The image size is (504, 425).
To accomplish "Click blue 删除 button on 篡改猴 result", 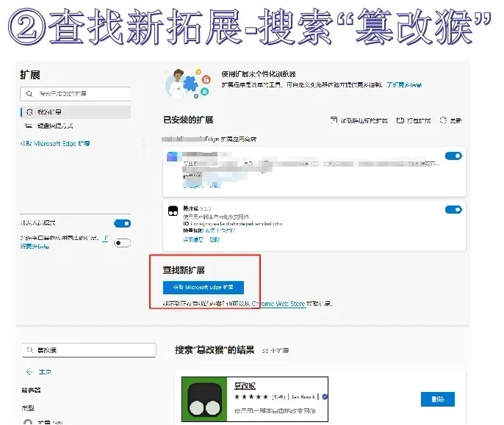I will 437,399.
